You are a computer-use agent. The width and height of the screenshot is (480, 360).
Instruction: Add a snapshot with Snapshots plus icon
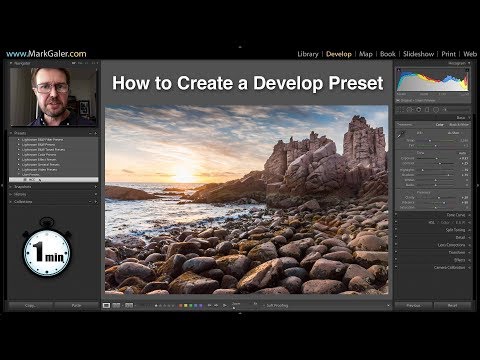(96, 187)
